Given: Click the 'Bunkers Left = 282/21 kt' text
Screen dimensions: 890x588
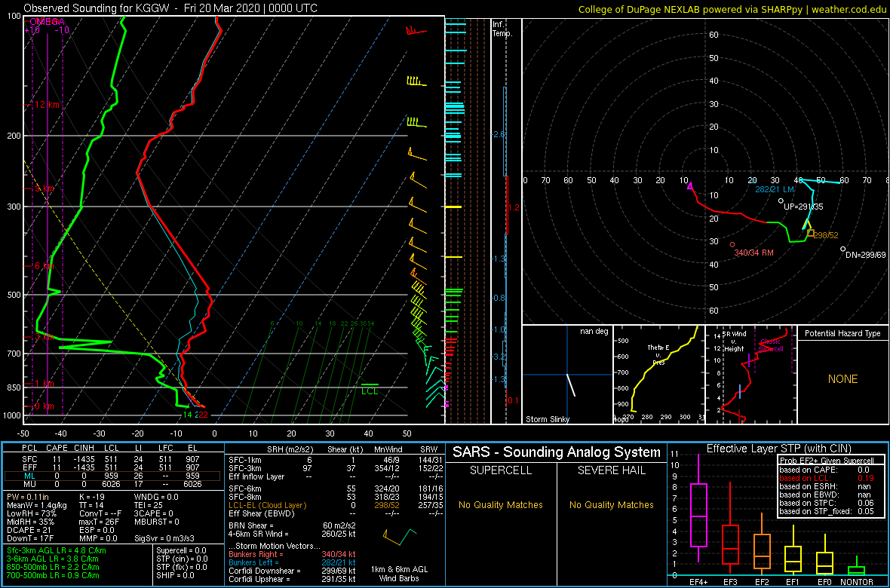Looking at the screenshot, I should (292, 562).
